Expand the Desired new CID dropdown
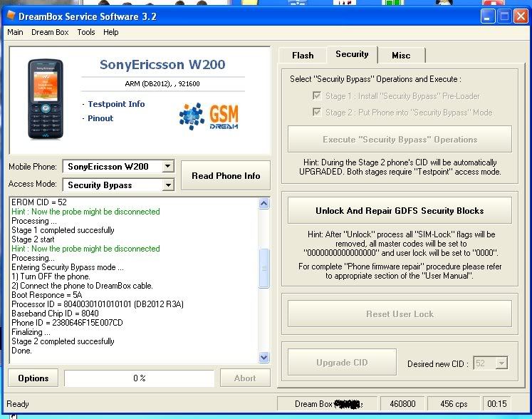 (x=501, y=363)
